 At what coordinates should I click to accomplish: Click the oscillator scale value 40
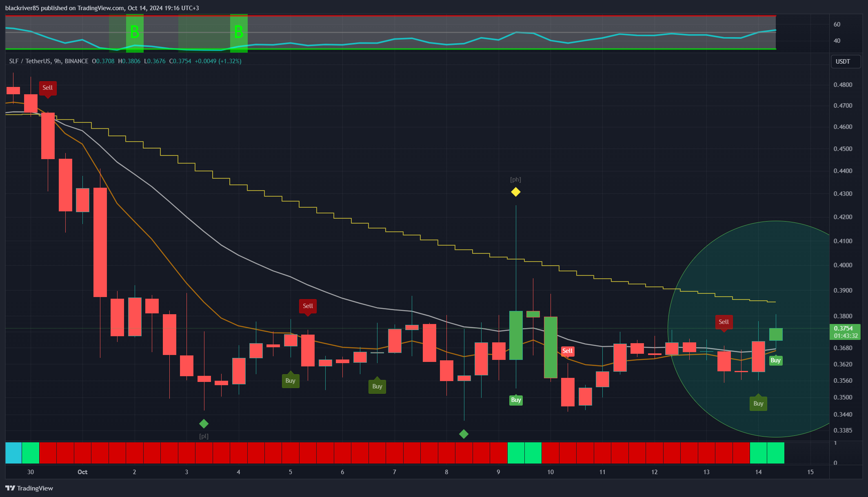pyautogui.click(x=837, y=41)
